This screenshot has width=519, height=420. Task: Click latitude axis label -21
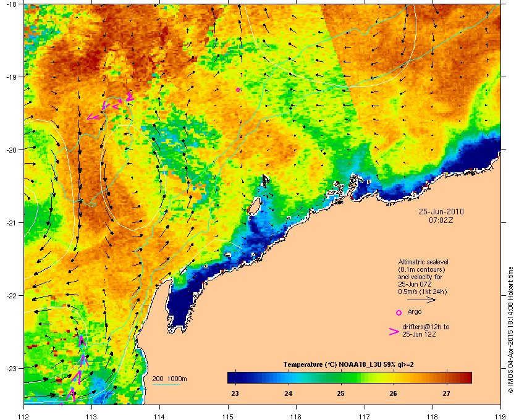[x=11, y=222]
